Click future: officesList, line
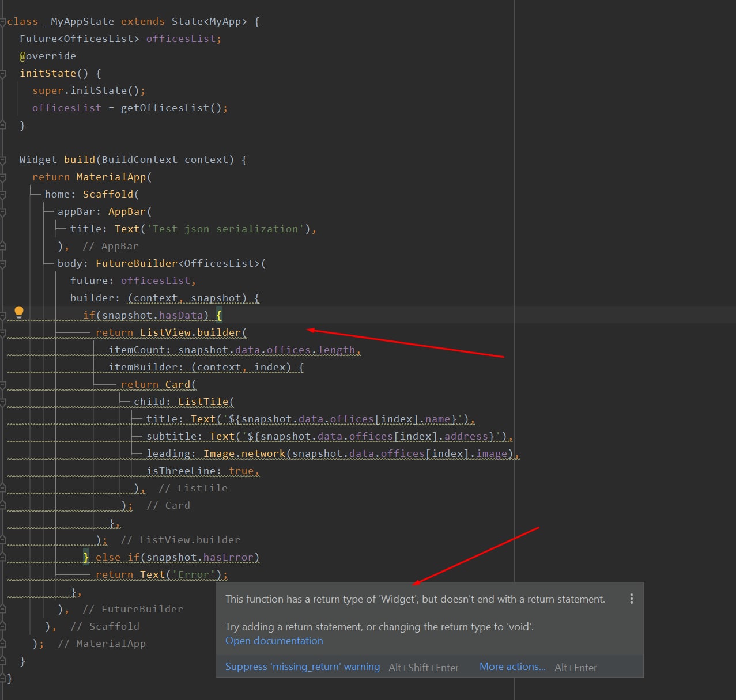736x700 pixels. (133, 281)
